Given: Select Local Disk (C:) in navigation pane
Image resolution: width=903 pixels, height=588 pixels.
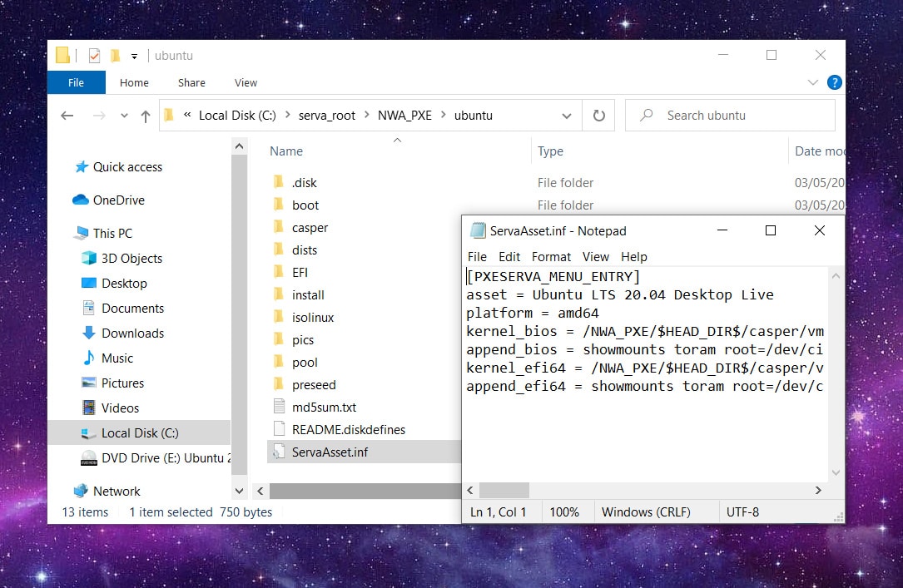Looking at the screenshot, I should tap(139, 432).
